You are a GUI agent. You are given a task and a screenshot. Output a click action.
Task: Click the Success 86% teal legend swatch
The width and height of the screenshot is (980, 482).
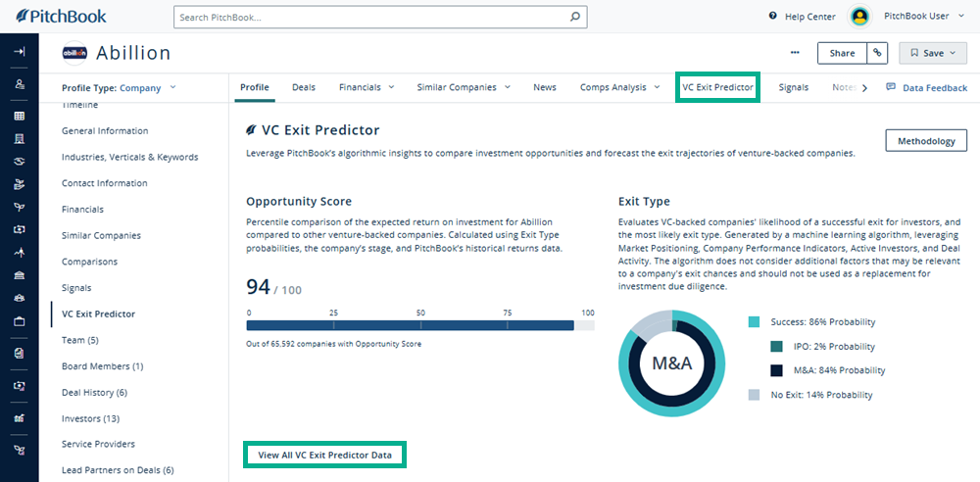click(x=754, y=322)
